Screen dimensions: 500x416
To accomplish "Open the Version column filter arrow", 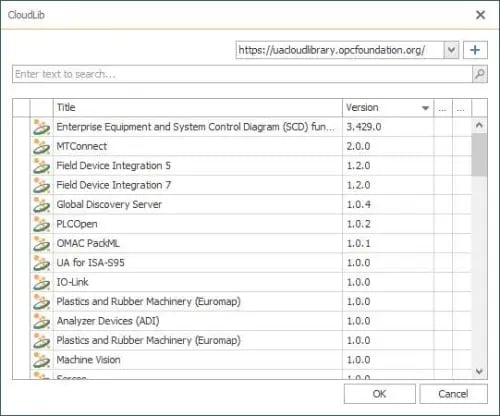I will pyautogui.click(x=425, y=108).
